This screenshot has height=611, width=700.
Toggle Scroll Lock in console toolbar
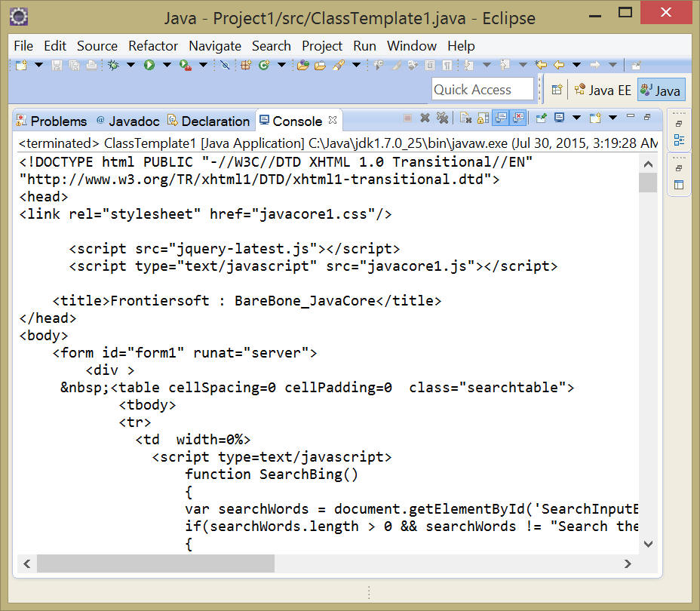coord(483,118)
